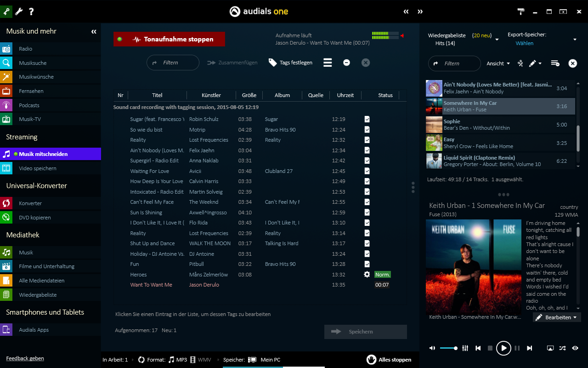
Task: Click the top bar forward double-arrow
Action: click(x=420, y=11)
